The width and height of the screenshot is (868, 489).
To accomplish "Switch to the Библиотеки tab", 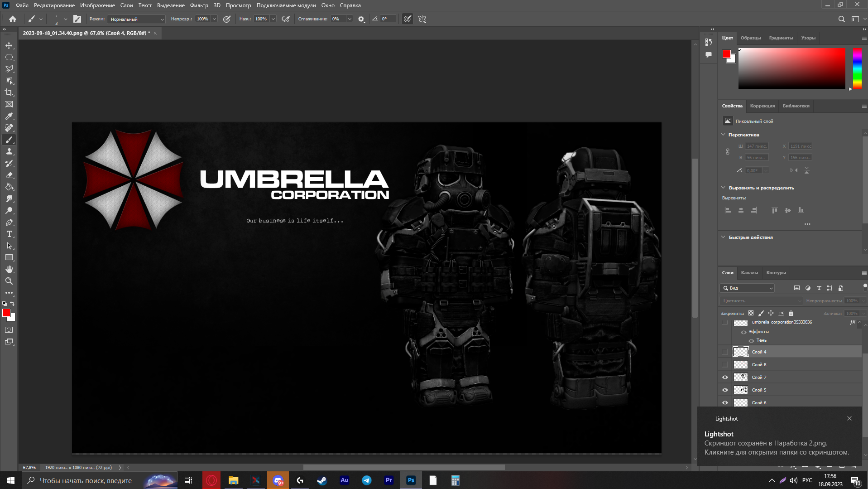I will tap(796, 106).
